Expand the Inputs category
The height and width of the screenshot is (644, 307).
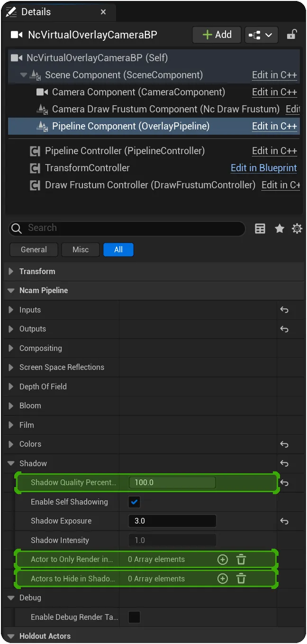[11, 310]
